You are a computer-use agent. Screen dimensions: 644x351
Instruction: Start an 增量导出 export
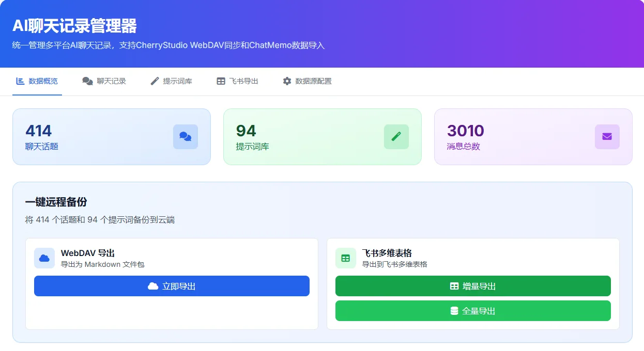point(473,285)
